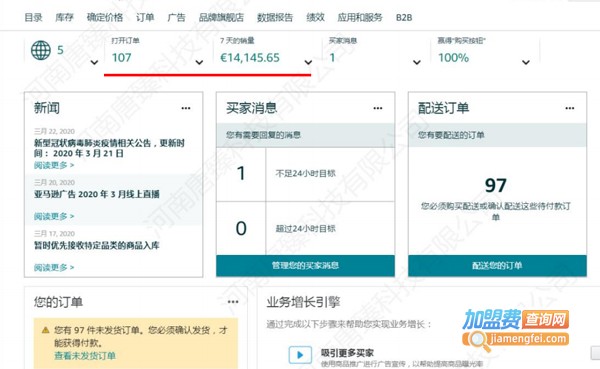Open the 广告 menu
The height and width of the screenshot is (369, 600).
tap(176, 17)
